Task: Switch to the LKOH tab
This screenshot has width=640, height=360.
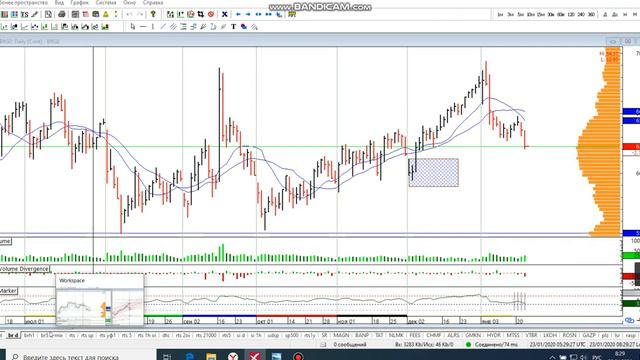Action: (550, 335)
